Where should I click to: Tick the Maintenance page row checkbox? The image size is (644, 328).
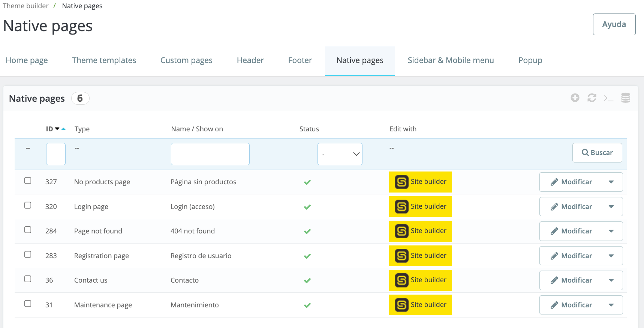(x=28, y=304)
